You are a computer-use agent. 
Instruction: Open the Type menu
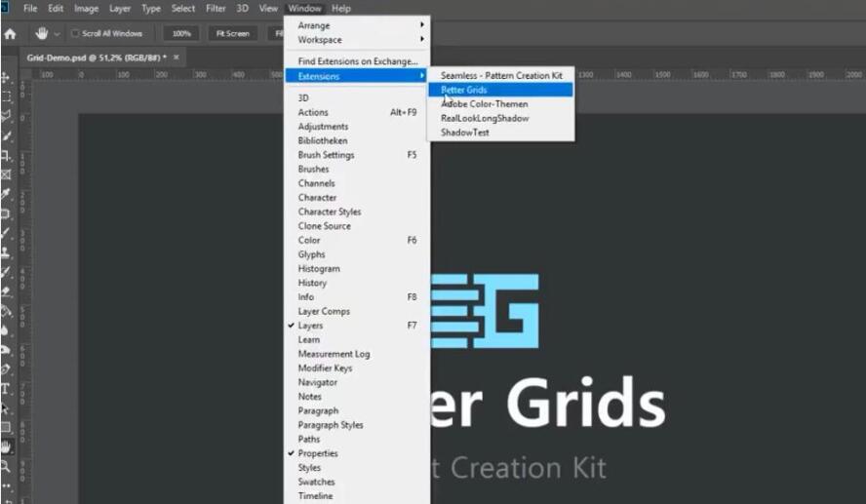tap(151, 8)
